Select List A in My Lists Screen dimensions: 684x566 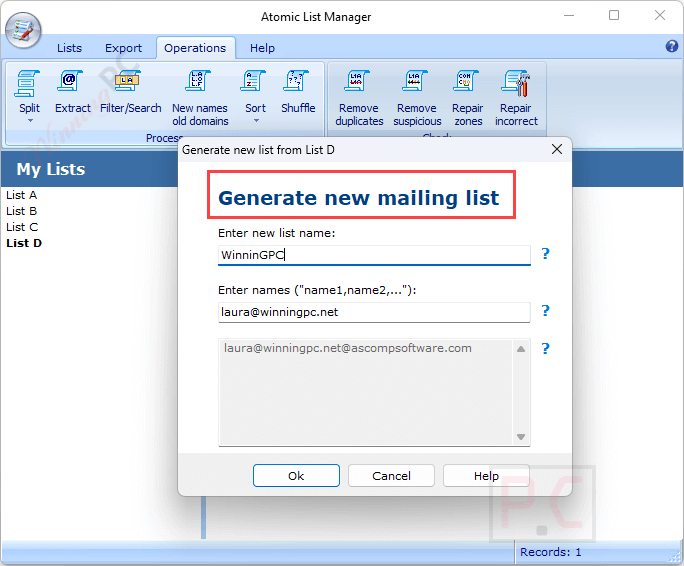coord(21,195)
